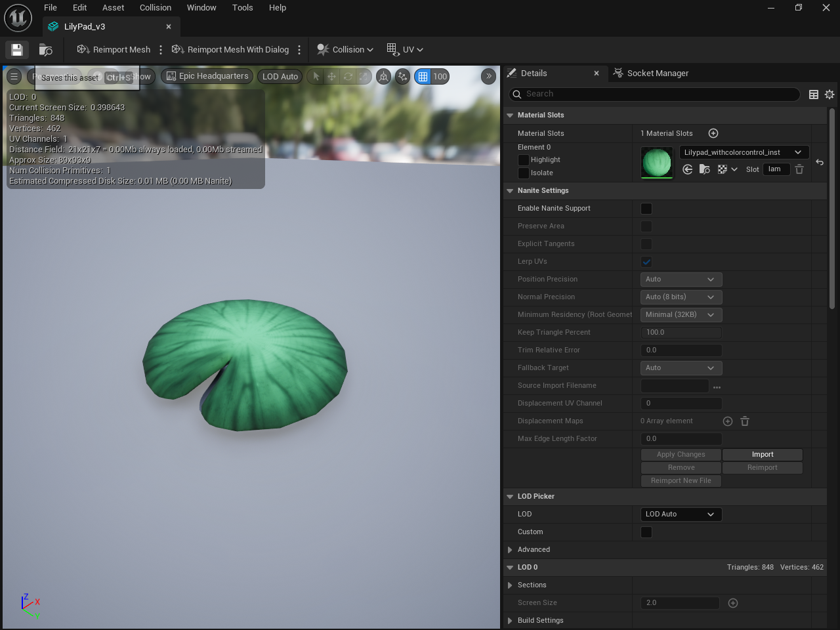Viewport: 840px width, 630px height.
Task: Click Max Edge Length Factor field
Action: coord(681,439)
